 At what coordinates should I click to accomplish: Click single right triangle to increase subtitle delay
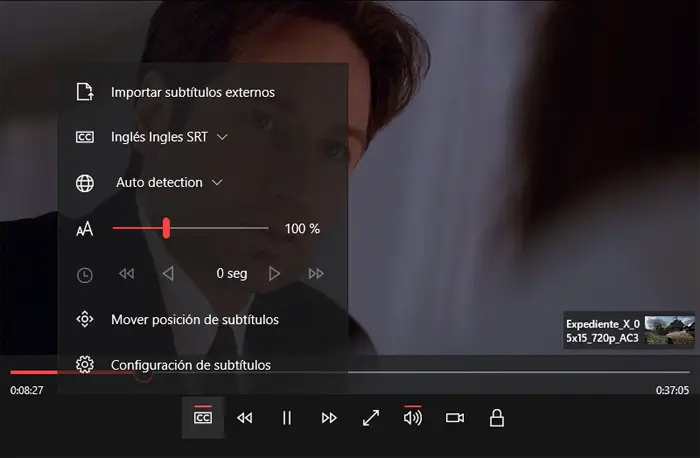(274, 274)
